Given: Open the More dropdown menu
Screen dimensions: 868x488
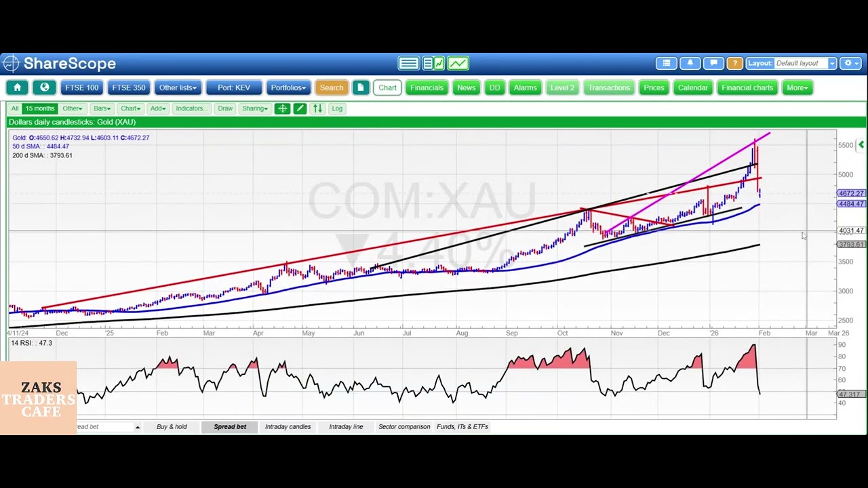Looking at the screenshot, I should pos(797,87).
